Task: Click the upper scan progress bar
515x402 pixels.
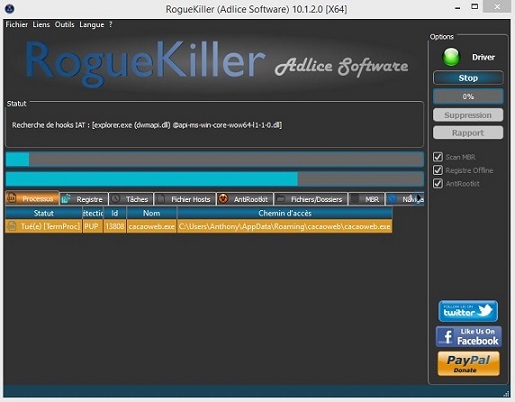Action: [215, 159]
